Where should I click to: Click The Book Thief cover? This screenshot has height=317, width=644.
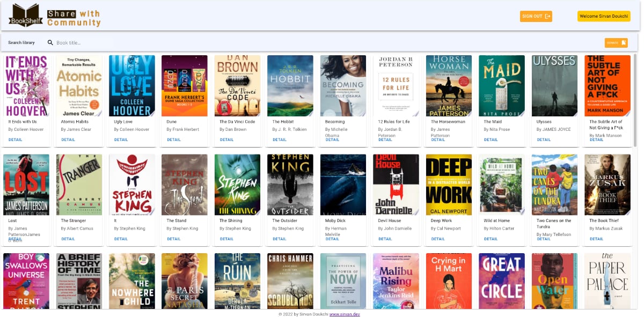[608, 185]
